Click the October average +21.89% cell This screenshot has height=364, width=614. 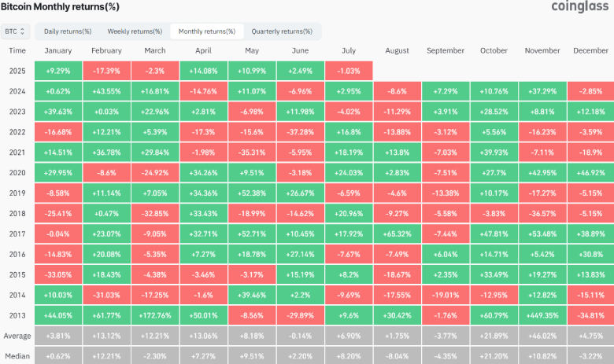[494, 336]
